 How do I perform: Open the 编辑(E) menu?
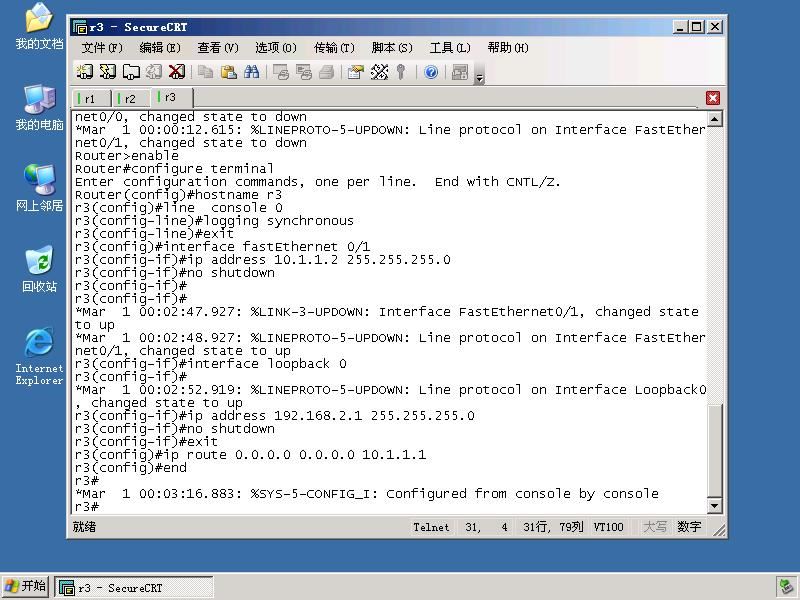[160, 48]
